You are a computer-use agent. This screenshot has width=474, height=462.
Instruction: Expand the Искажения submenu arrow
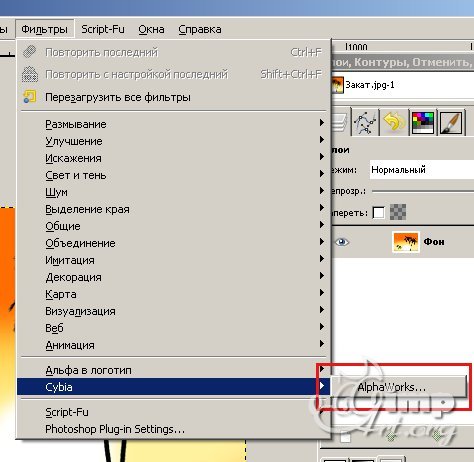point(322,157)
